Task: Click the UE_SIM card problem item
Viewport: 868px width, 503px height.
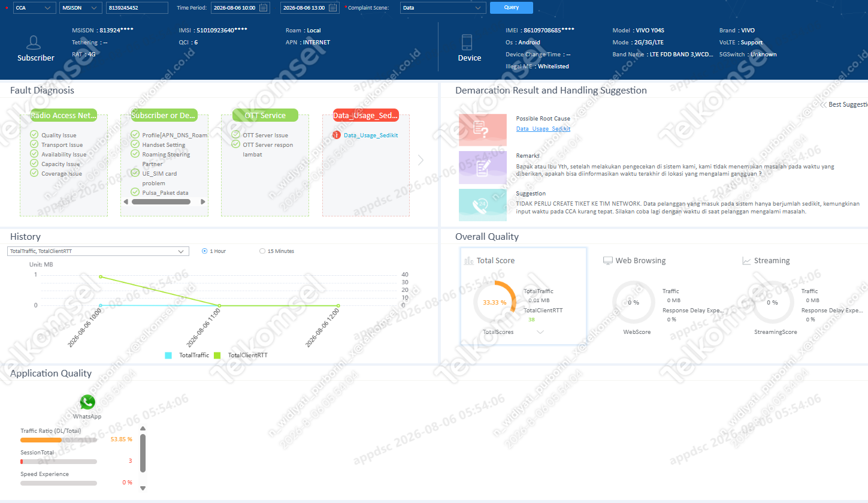Action: [x=159, y=178]
